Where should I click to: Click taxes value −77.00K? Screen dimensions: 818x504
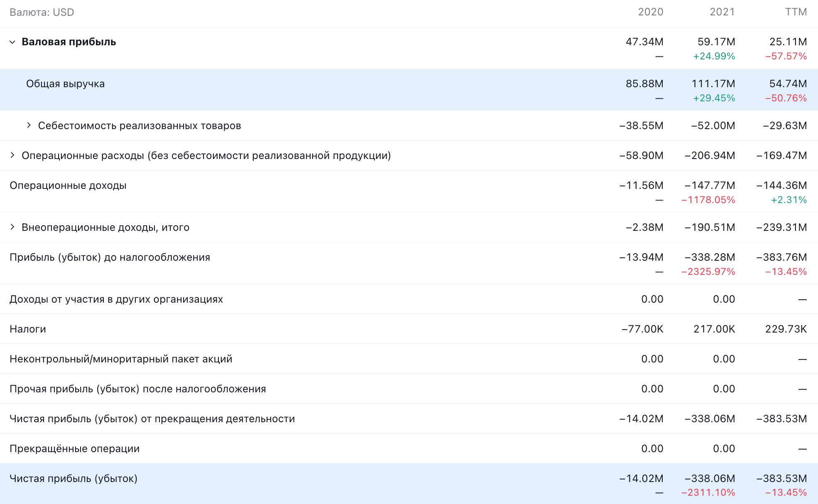[642, 329]
